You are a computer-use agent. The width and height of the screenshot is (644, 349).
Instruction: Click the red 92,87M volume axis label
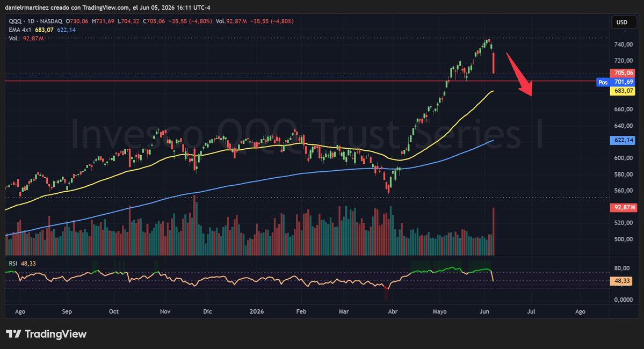pyautogui.click(x=624, y=207)
